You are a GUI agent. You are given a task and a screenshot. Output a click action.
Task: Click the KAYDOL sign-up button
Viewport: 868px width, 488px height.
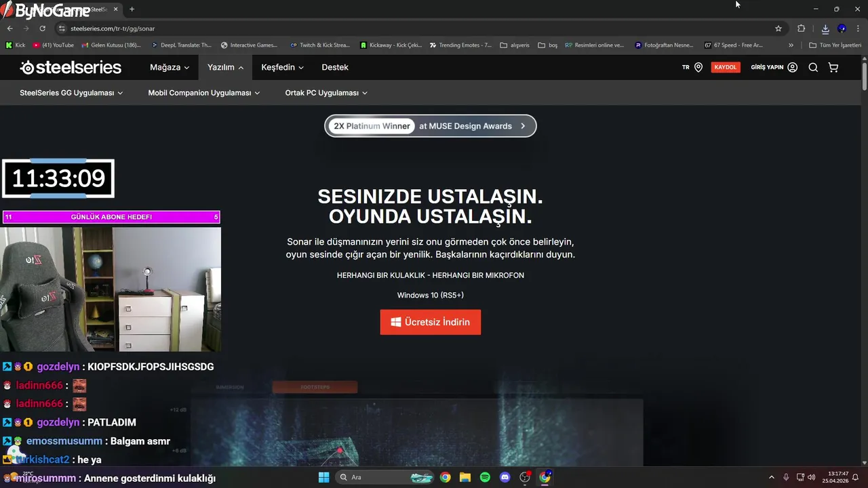(726, 67)
